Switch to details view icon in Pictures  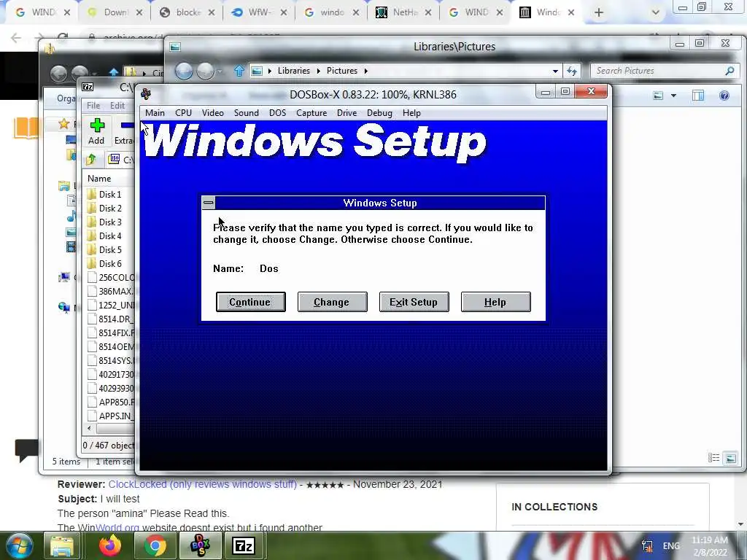(713, 458)
